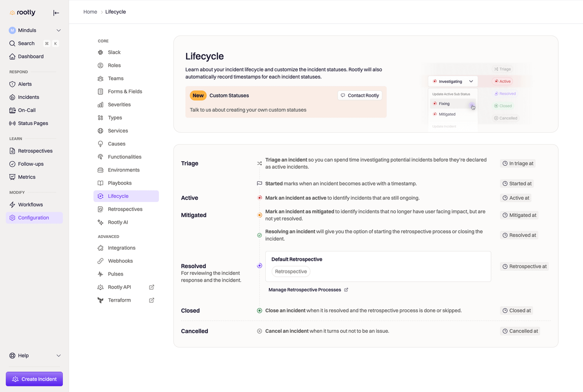
Task: Click the Teams group icon
Action: 101,79
